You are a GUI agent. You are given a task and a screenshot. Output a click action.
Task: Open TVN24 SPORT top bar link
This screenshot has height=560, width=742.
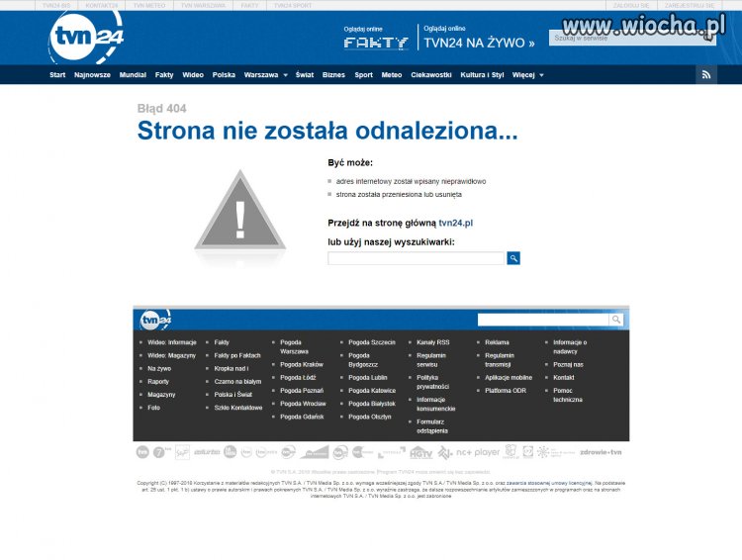click(x=293, y=6)
